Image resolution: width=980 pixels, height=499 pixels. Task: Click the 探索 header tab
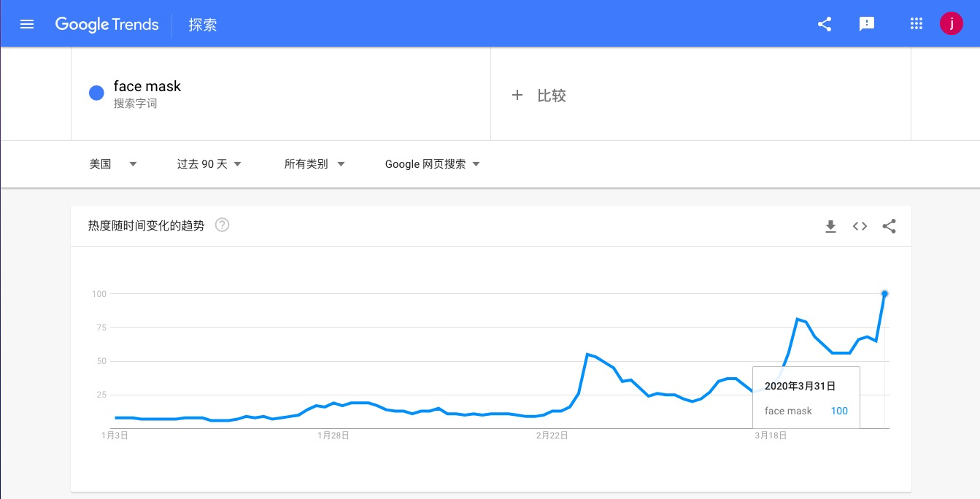click(x=203, y=25)
